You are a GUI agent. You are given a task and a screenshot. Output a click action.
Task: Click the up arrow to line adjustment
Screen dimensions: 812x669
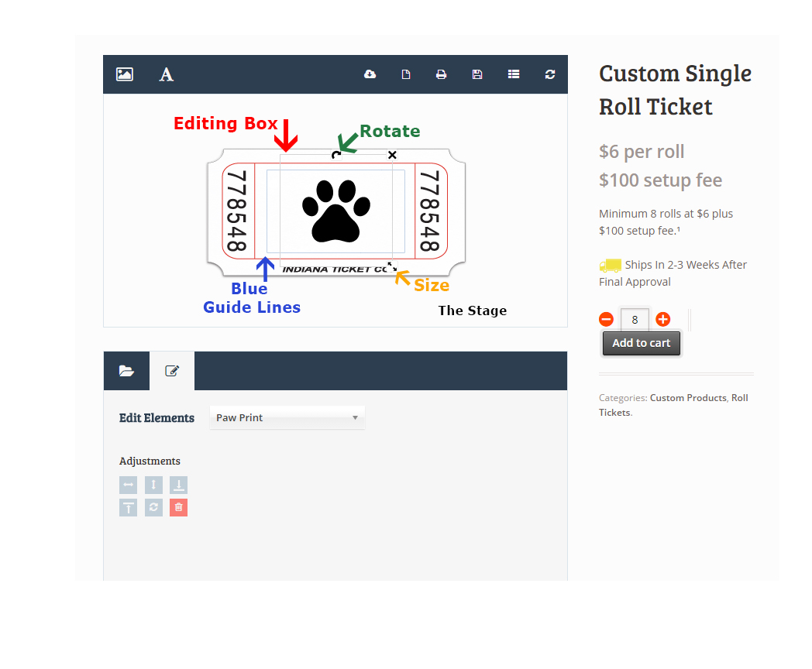[129, 508]
